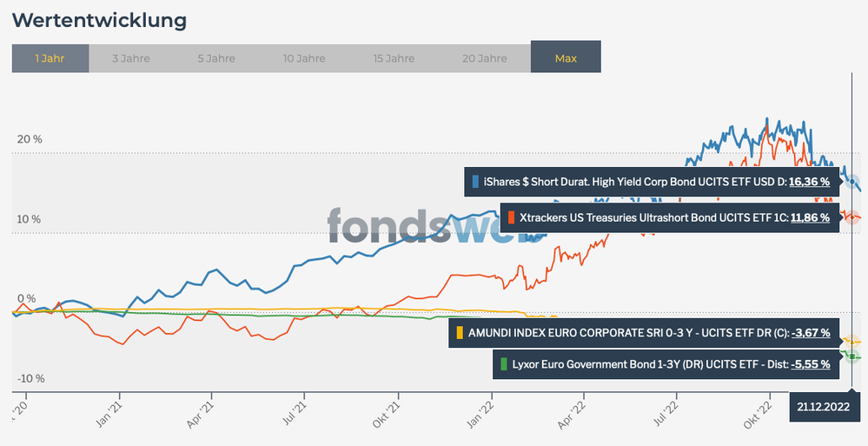This screenshot has width=868, height=446.
Task: Click the 21.12.2022 date label
Action: point(823,407)
